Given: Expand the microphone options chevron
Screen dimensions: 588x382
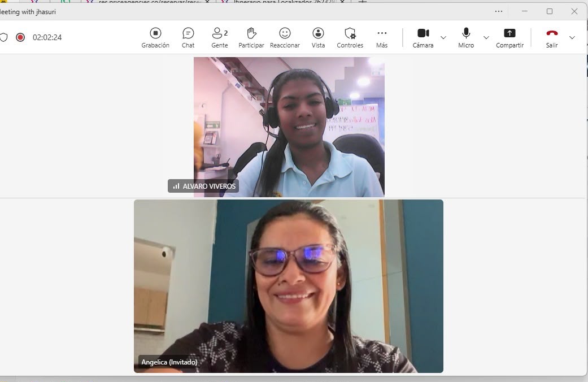Looking at the screenshot, I should [486, 37].
